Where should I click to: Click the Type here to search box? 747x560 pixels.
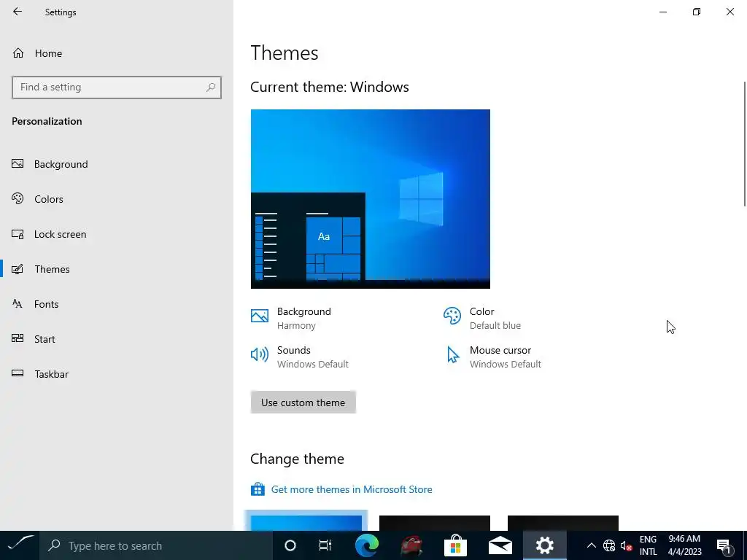[156, 545]
